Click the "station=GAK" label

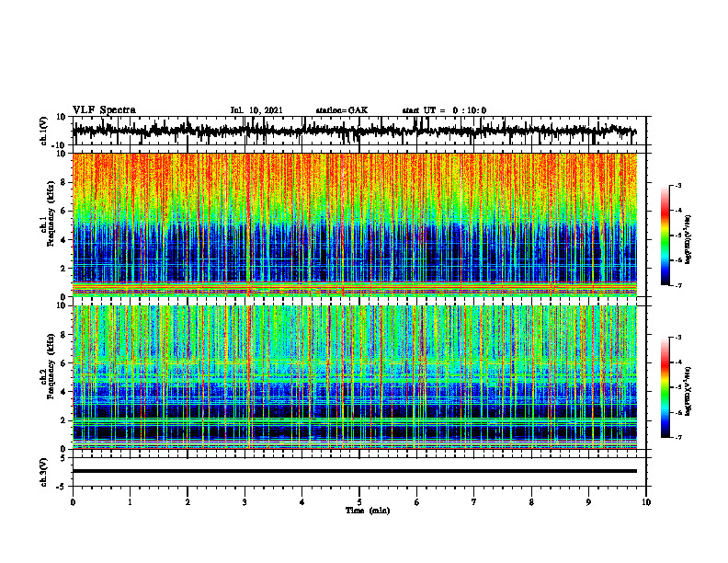(x=342, y=110)
